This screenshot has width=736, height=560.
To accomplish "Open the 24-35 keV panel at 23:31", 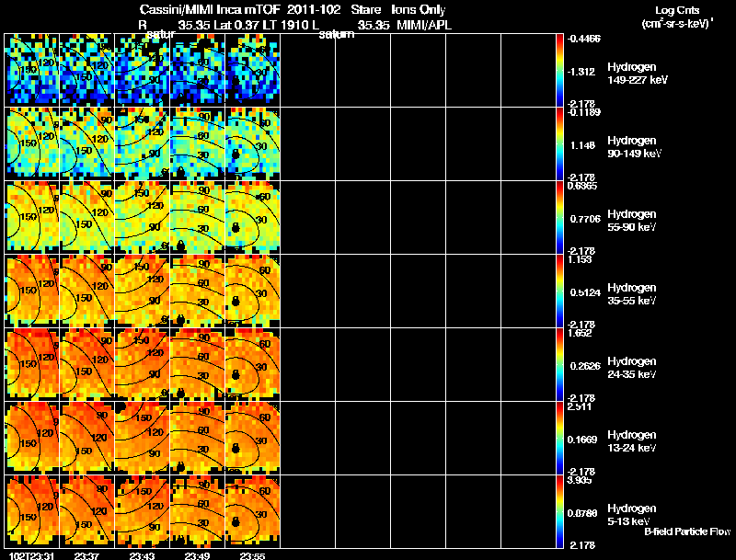I will click(x=32, y=364).
